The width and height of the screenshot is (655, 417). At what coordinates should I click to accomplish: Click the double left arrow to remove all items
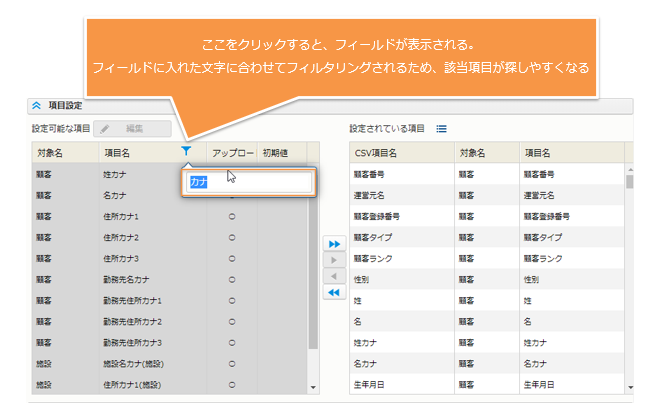point(335,292)
